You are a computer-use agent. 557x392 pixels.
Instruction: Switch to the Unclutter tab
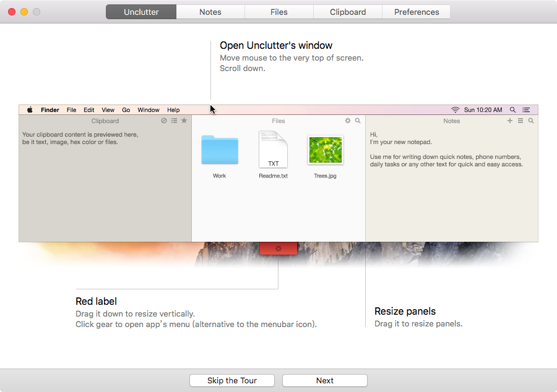[141, 12]
